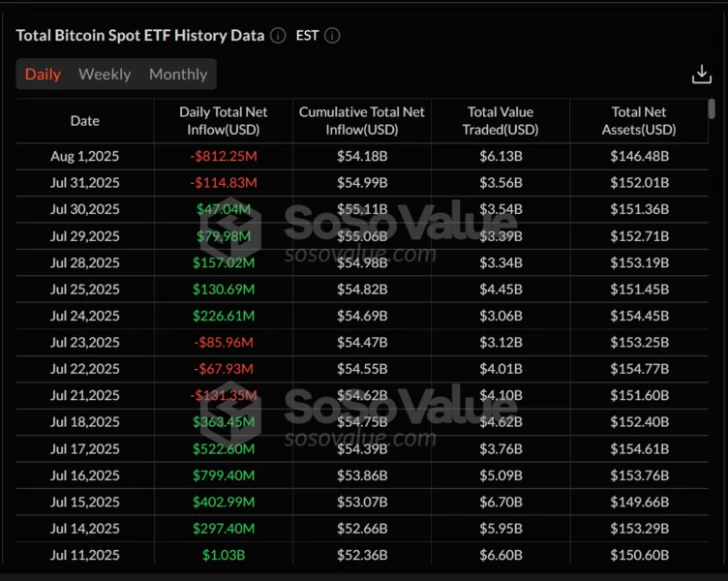Click the table vertical scrollbar thumb
Viewport: 728px width, 581px height.
click(712, 108)
